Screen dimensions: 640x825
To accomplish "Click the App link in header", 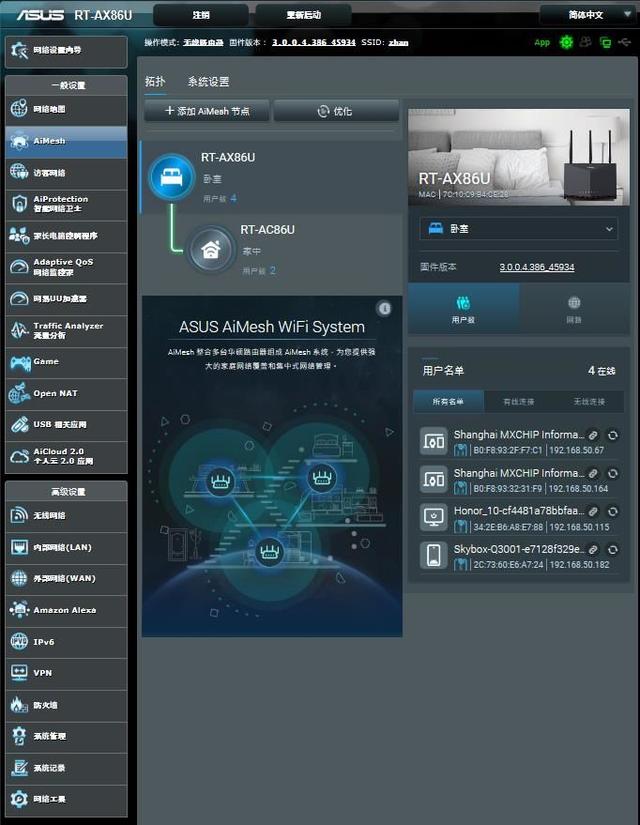I will pos(542,43).
